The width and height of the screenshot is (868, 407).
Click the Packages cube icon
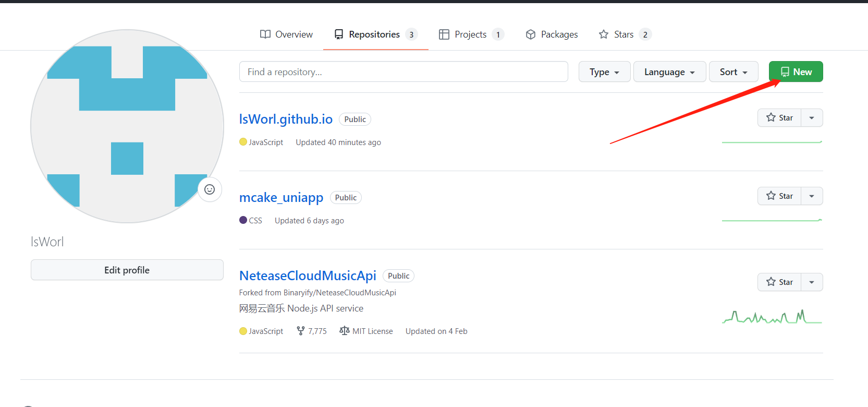(x=531, y=34)
